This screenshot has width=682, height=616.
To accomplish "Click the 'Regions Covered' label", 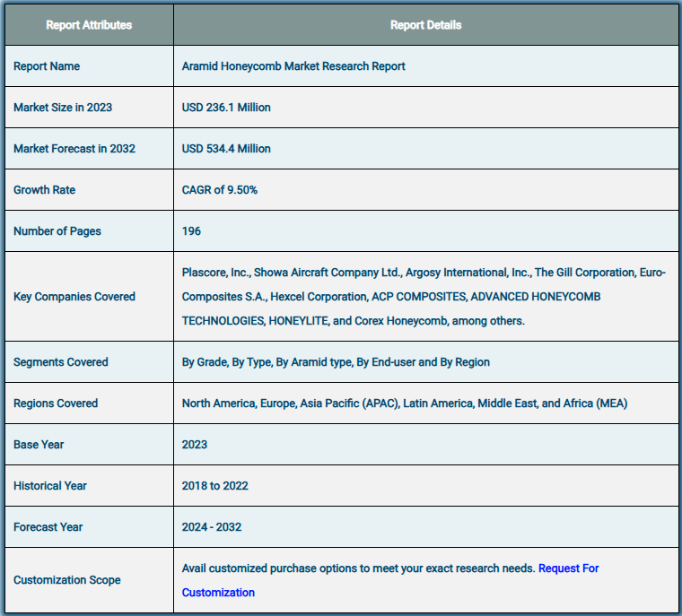I will pyautogui.click(x=56, y=403).
